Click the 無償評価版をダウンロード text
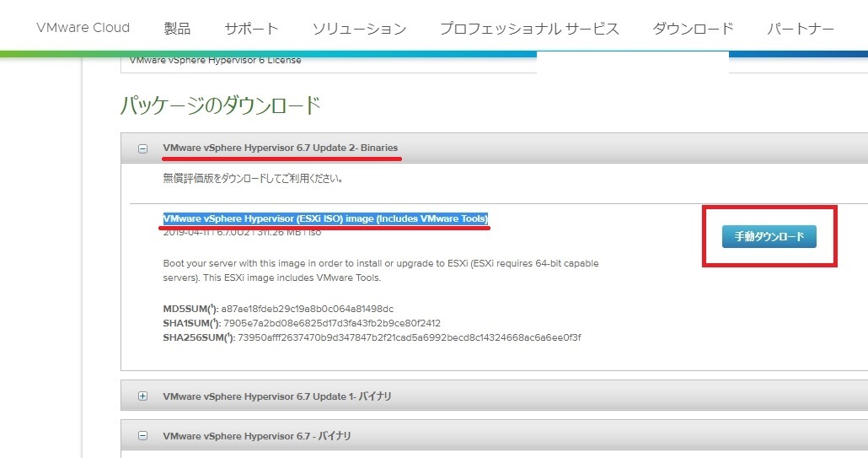The width and height of the screenshot is (868, 458). 253,178
